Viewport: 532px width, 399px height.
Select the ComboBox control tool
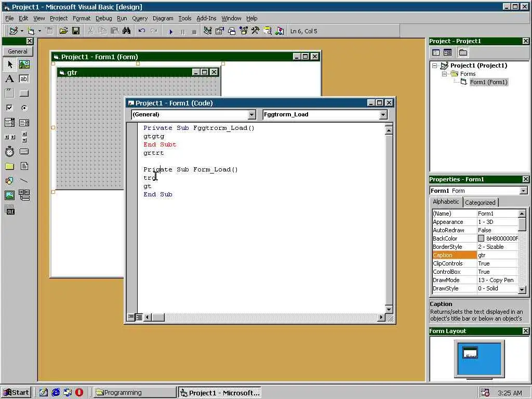coord(9,123)
